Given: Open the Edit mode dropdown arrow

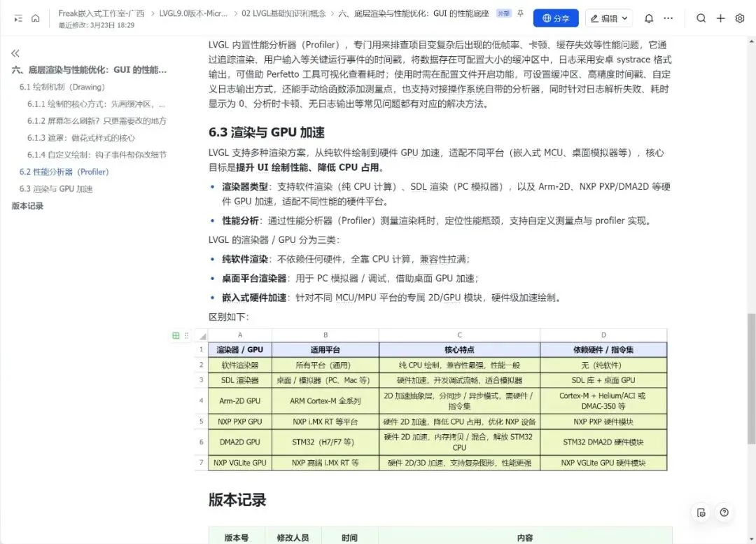Looking at the screenshot, I should pos(625,18).
